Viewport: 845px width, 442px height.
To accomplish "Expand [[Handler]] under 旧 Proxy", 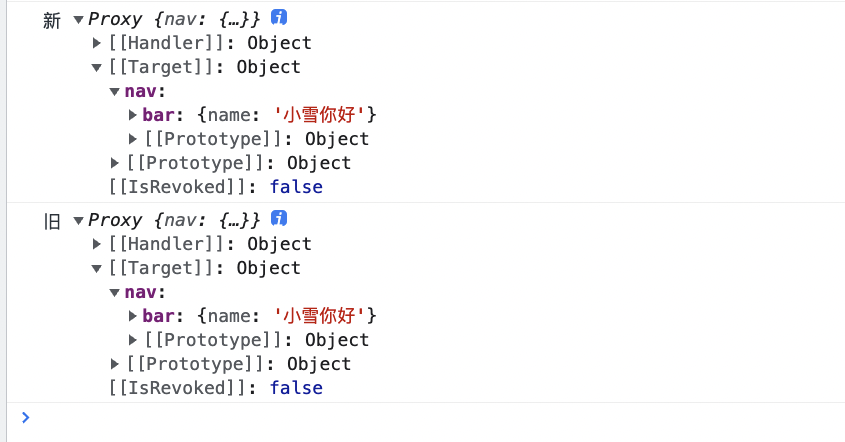I will 96,244.
